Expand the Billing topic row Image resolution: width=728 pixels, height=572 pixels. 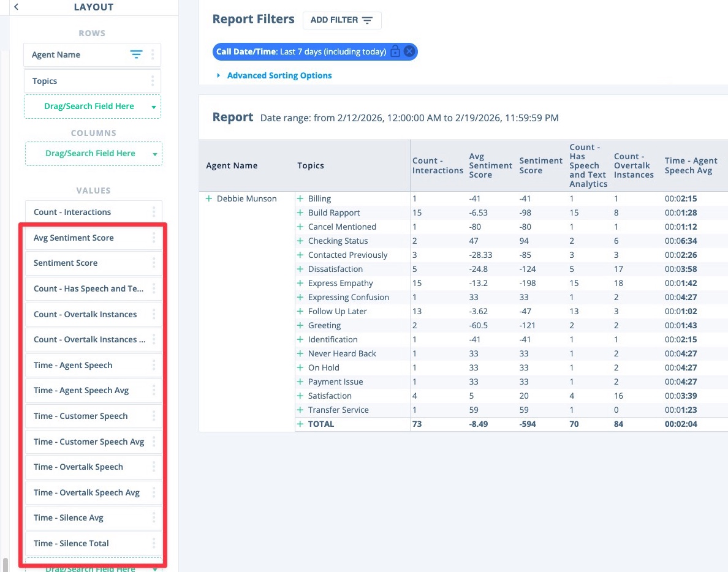point(300,198)
